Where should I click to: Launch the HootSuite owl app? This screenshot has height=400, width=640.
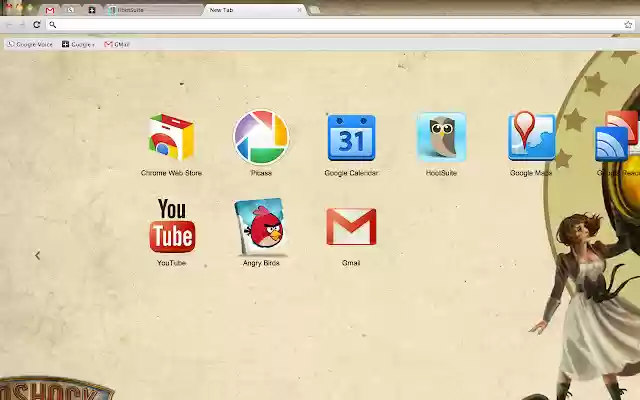coord(441,137)
